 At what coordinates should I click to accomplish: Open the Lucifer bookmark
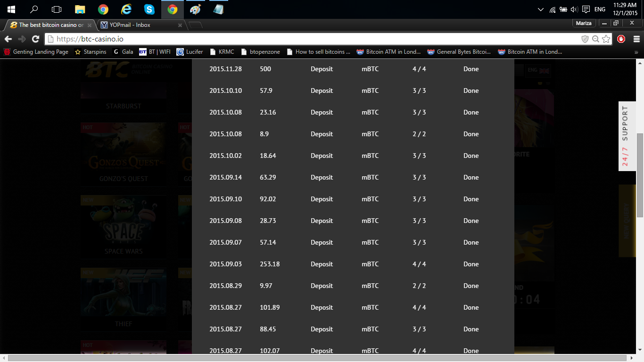click(190, 52)
